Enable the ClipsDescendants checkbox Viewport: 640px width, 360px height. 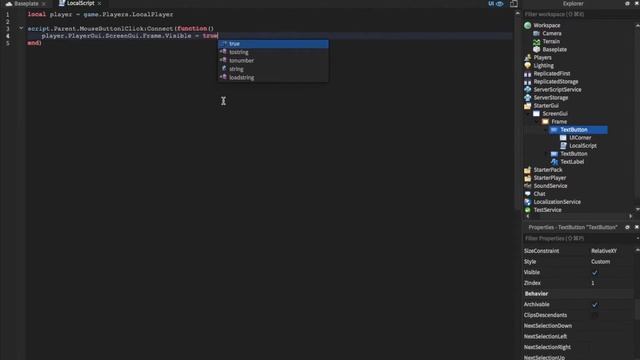(x=595, y=316)
